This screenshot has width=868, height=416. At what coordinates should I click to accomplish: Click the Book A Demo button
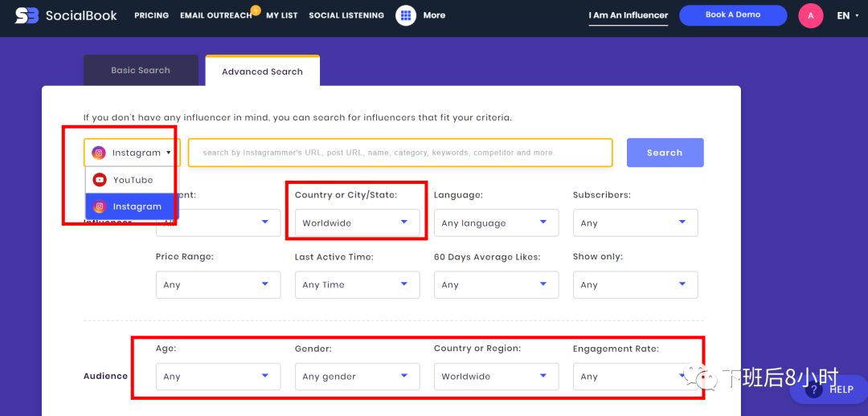[x=732, y=15]
